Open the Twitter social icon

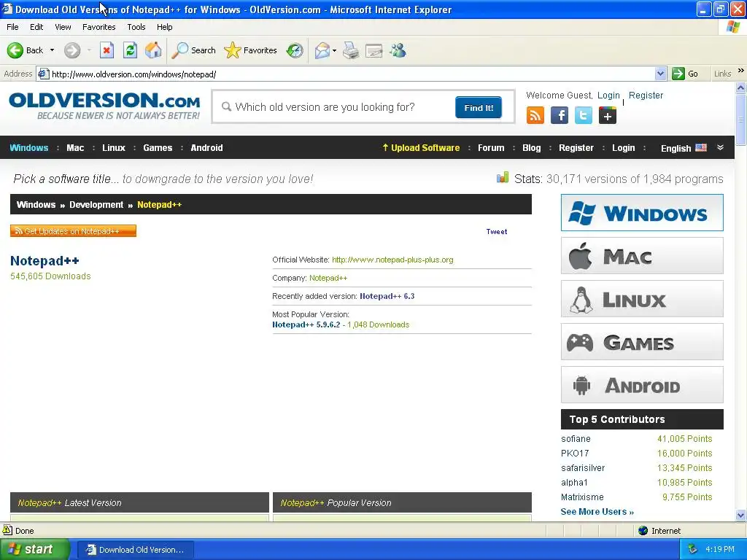[x=583, y=116]
